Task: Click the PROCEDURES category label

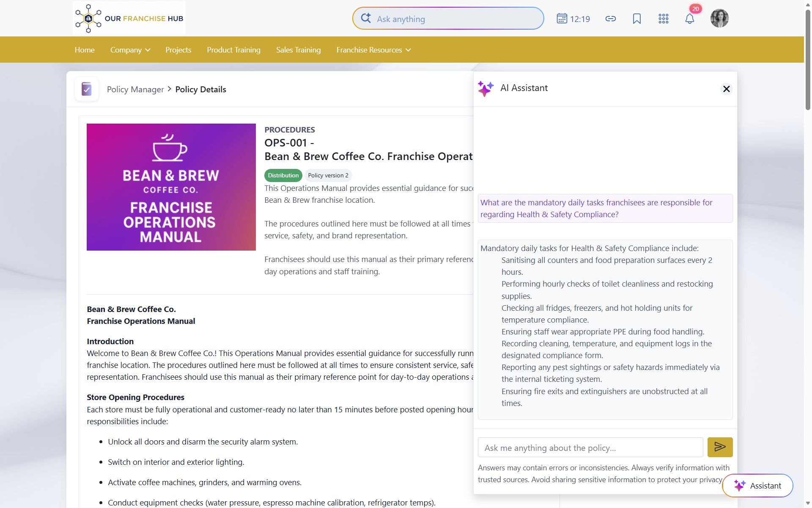Action: tap(290, 130)
